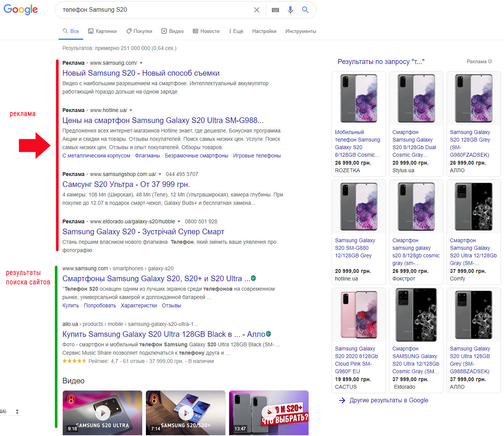Click the arrow icon beside Другие результаты в Google
Viewport: 504px width, 436px height.
pyautogui.click(x=342, y=400)
